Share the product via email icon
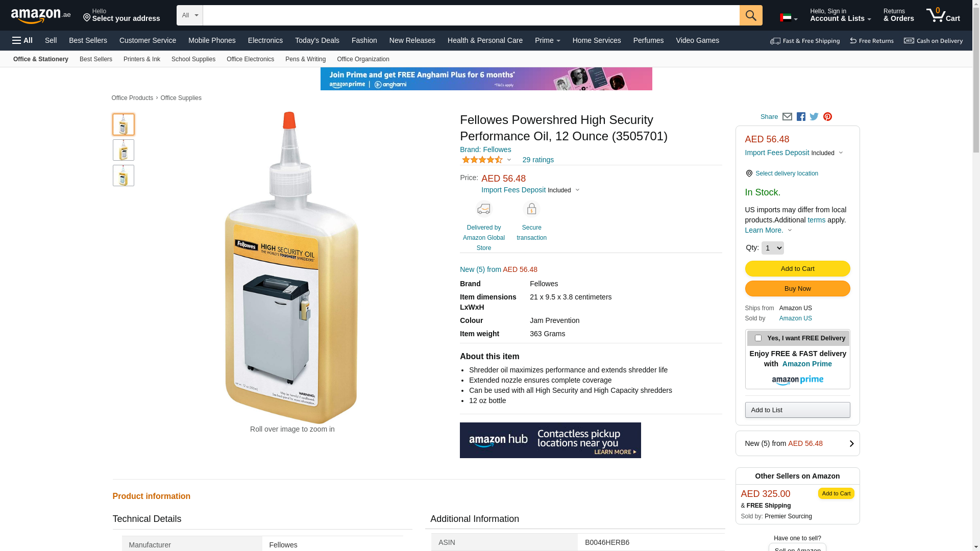Image resolution: width=980 pixels, height=551 pixels. (x=787, y=117)
